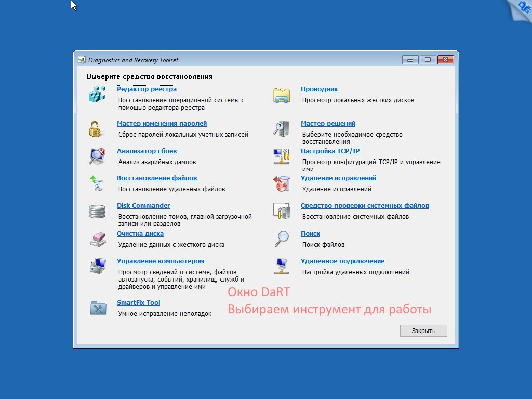Click the Registry Editor cube icon
The image size is (532, 399).
pyautogui.click(x=97, y=94)
